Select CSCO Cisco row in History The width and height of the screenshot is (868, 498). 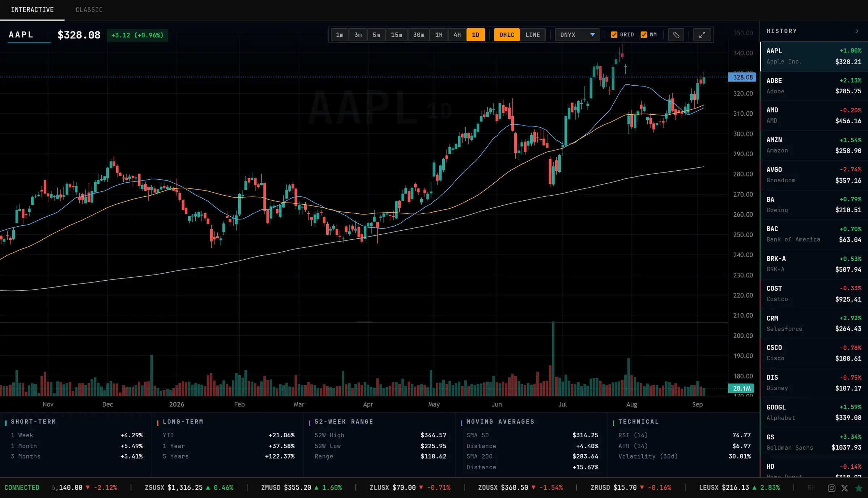[x=814, y=353]
